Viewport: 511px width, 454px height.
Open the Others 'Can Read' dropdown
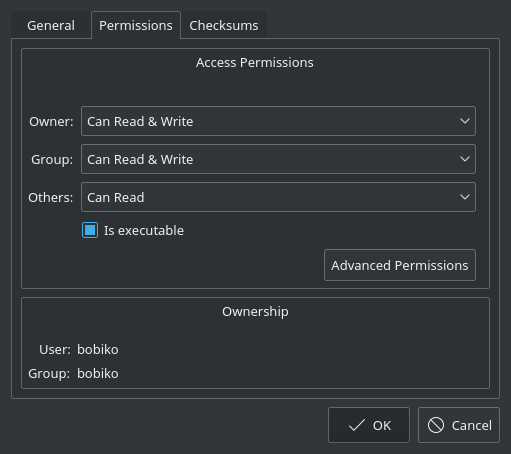[x=278, y=197]
